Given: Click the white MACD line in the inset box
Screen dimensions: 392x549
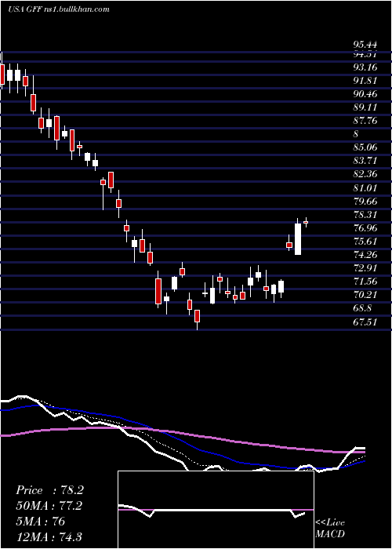Looking at the screenshot, I should [x=212, y=511].
